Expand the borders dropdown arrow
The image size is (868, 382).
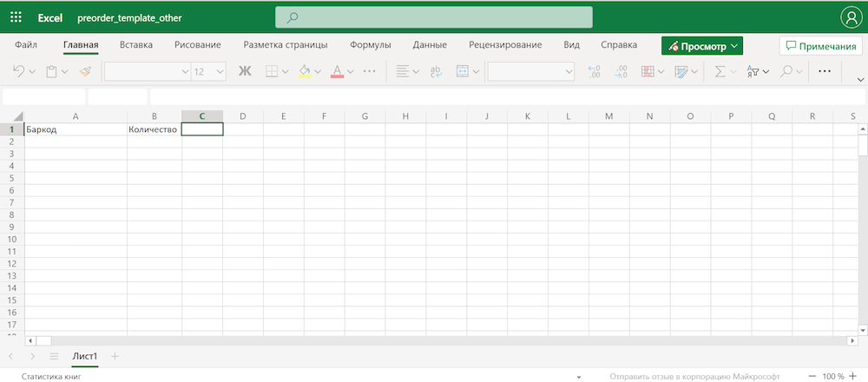(x=286, y=71)
